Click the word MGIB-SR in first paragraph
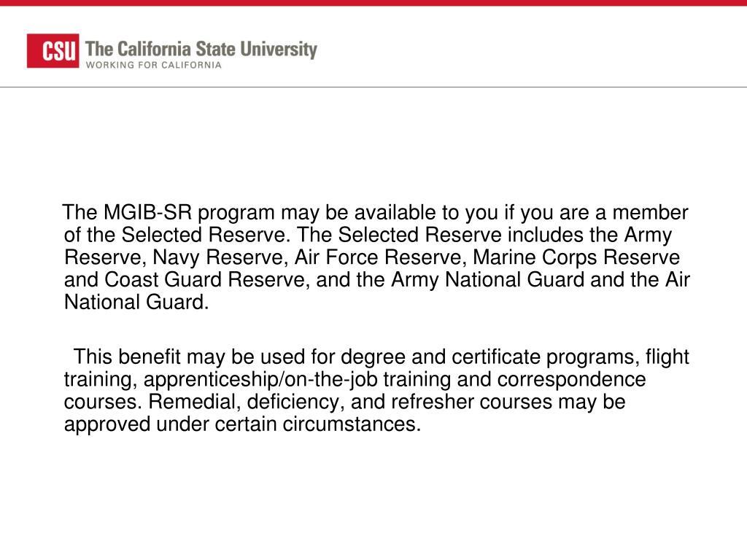This screenshot has width=747, height=560. coord(147,212)
